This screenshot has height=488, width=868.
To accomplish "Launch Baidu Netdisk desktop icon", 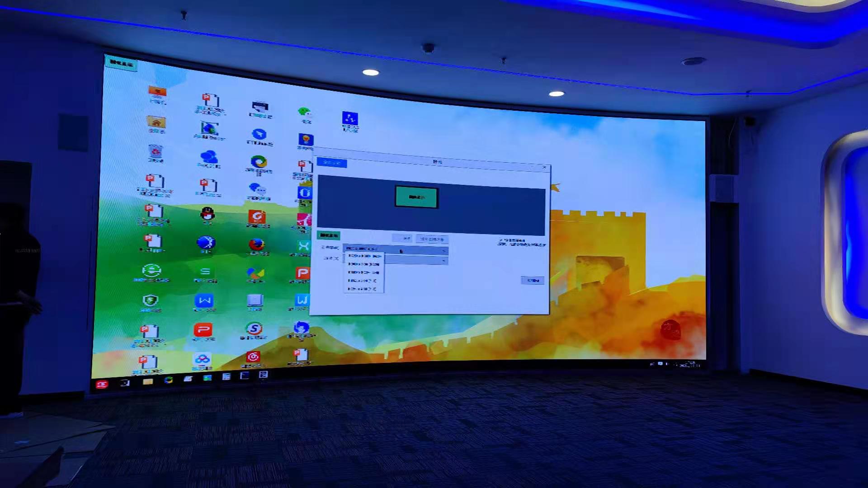I will coord(202,359).
